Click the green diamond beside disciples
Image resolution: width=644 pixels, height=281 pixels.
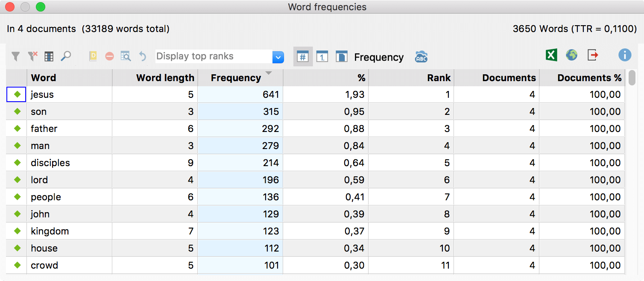pos(18,163)
